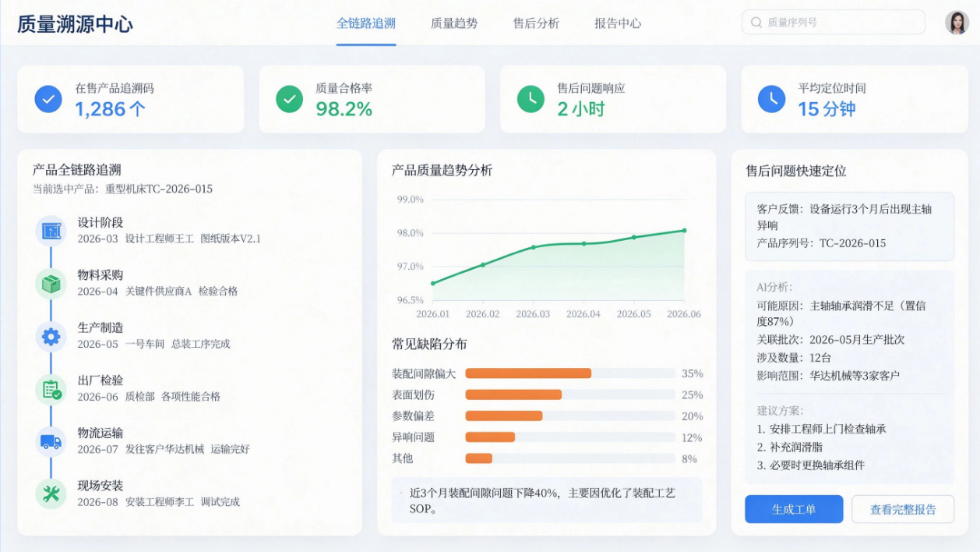Click the 生成工单 button

pyautogui.click(x=794, y=509)
